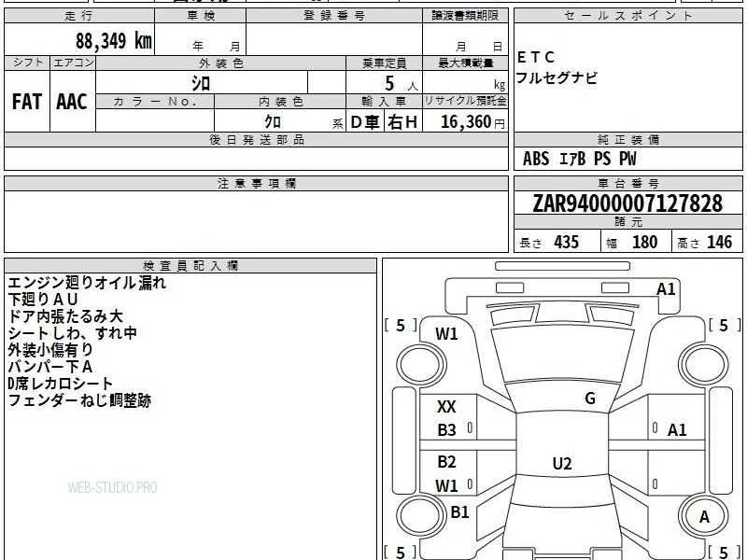Screen dimensions: 747x560
Task: Click the 最大積載量 header
Action: point(465,63)
